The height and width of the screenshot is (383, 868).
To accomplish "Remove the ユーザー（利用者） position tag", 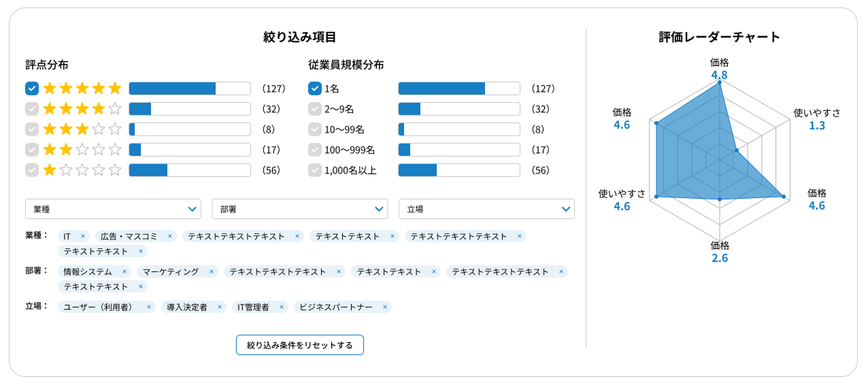I will (x=149, y=307).
